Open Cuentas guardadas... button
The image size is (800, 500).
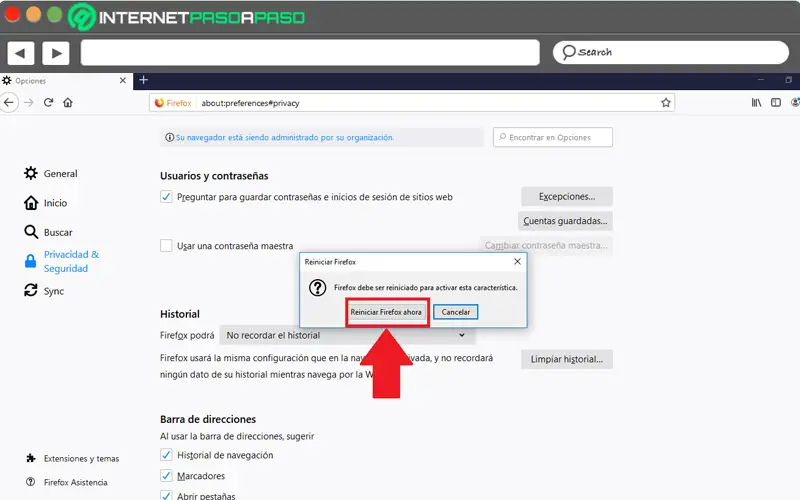(565, 221)
